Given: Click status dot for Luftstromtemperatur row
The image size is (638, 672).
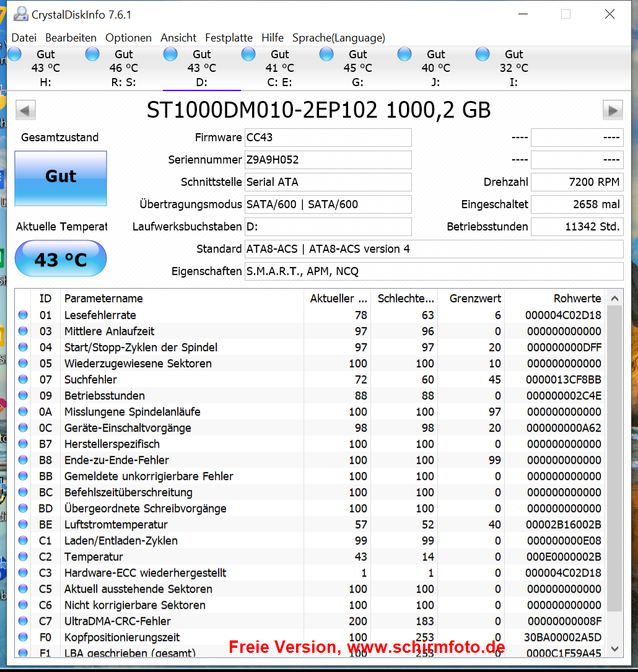Looking at the screenshot, I should coord(23,524).
